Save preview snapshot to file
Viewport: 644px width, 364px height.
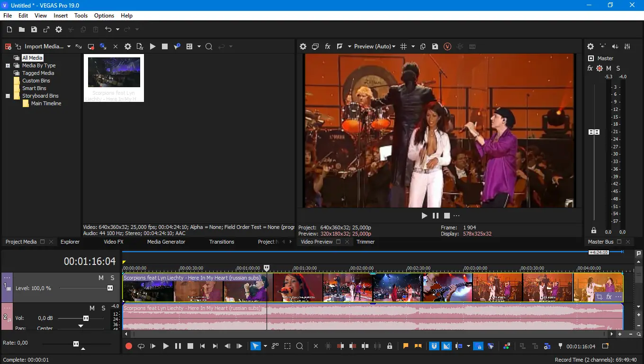(435, 46)
